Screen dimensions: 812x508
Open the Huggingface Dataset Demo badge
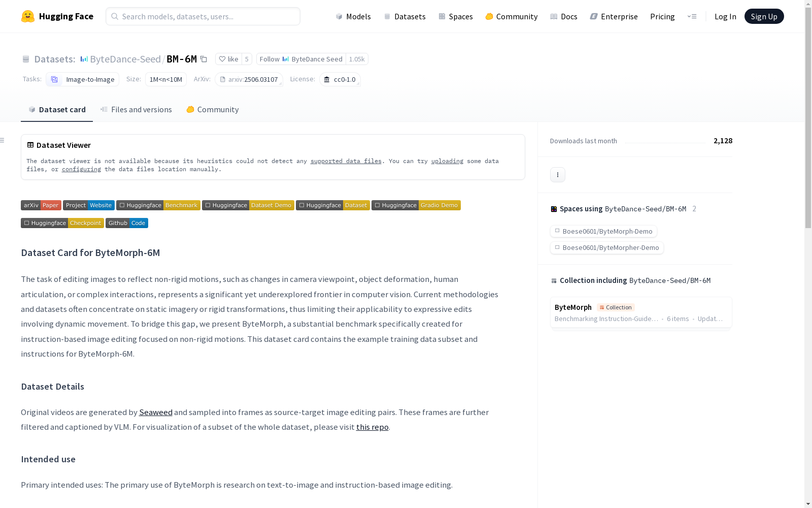tap(248, 205)
